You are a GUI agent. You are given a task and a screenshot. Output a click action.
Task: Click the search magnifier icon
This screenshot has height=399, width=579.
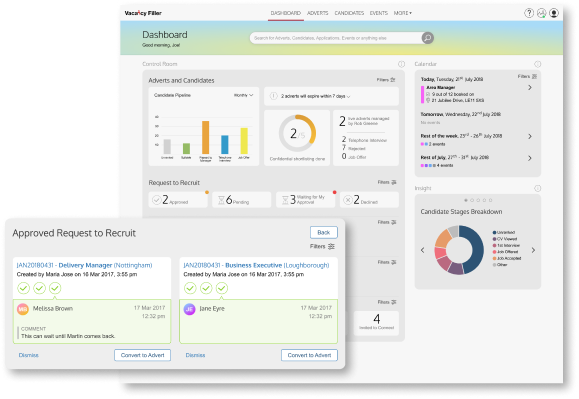428,38
